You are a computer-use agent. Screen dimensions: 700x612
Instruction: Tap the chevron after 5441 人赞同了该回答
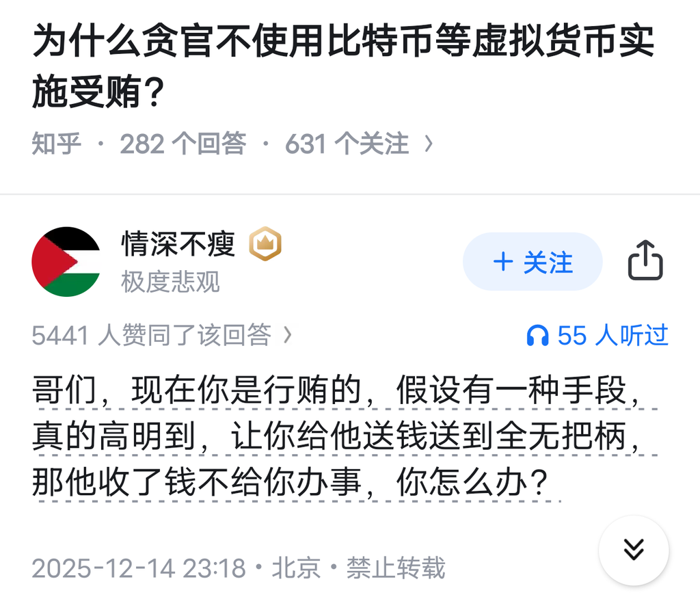(x=287, y=335)
